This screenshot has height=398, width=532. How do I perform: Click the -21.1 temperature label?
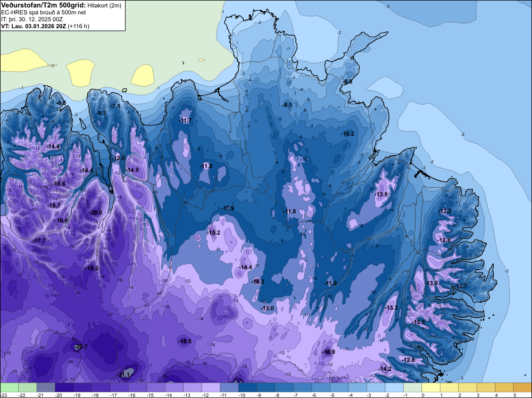pos(123,375)
